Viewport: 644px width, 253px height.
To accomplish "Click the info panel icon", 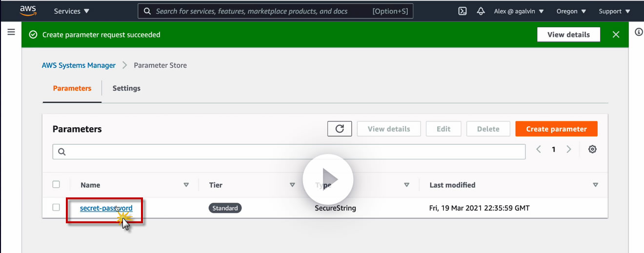I will tap(638, 32).
